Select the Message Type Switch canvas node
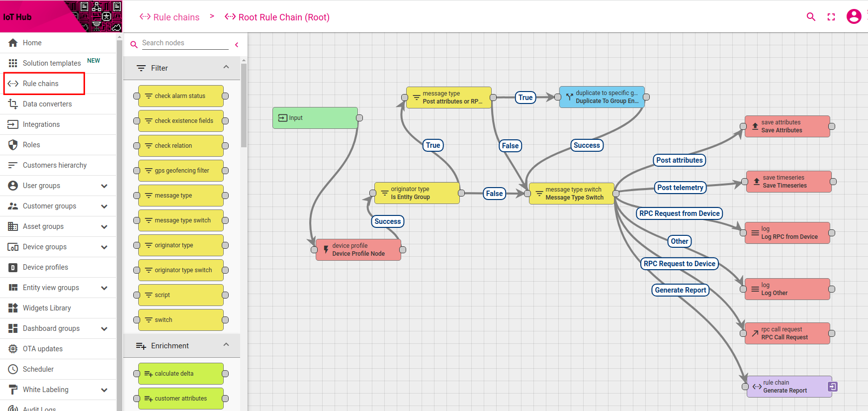 572,194
